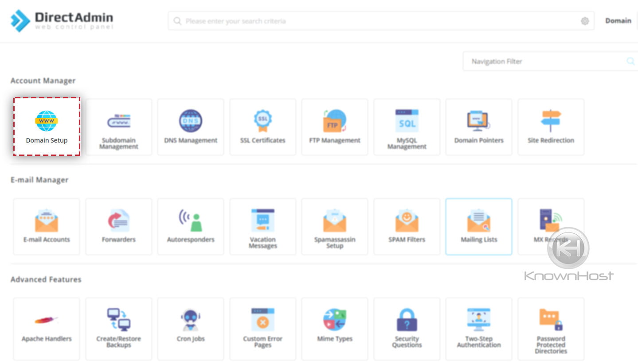Image resolution: width=638 pixels, height=364 pixels.
Task: Open Spamassassin Setup
Action: point(334,226)
